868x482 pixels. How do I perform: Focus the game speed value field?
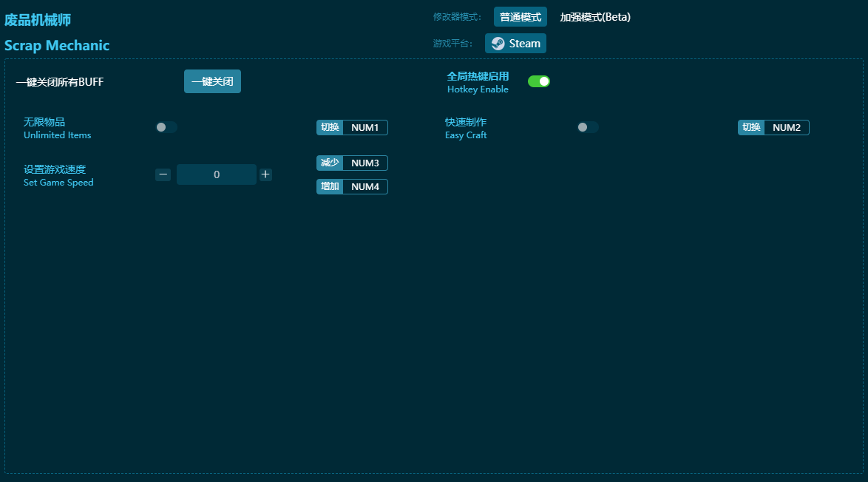point(217,174)
